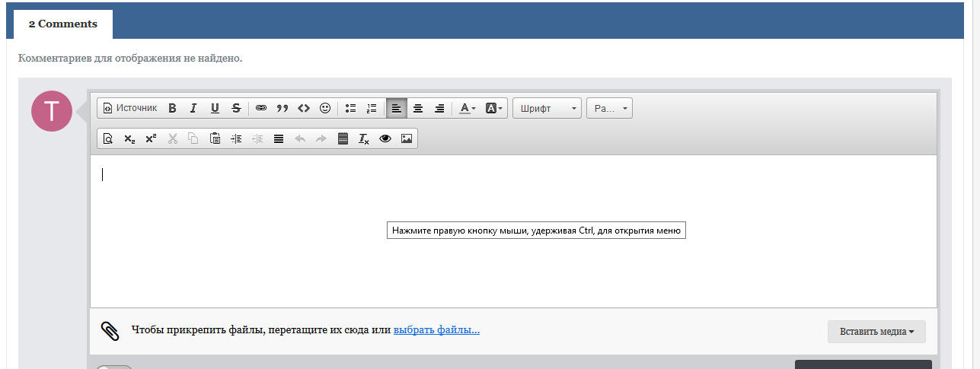Click the copy icon
This screenshot has height=369, width=980.
(x=193, y=138)
